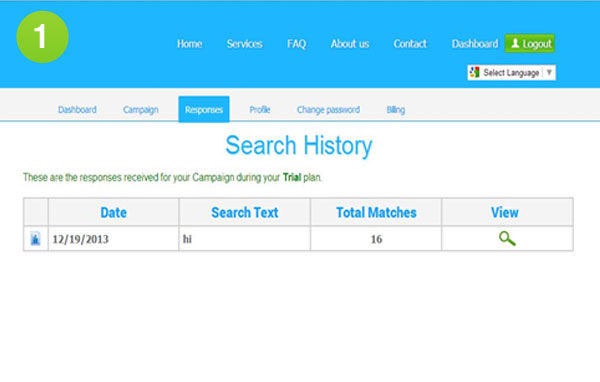The height and width of the screenshot is (382, 600).
Task: Switch to the Campaign tab
Action: (141, 110)
